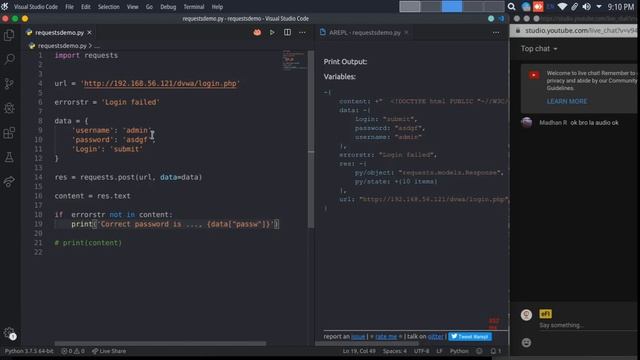Click the AREPL cat icon in editor toolbar
The height and width of the screenshot is (360, 640).
tap(257, 33)
